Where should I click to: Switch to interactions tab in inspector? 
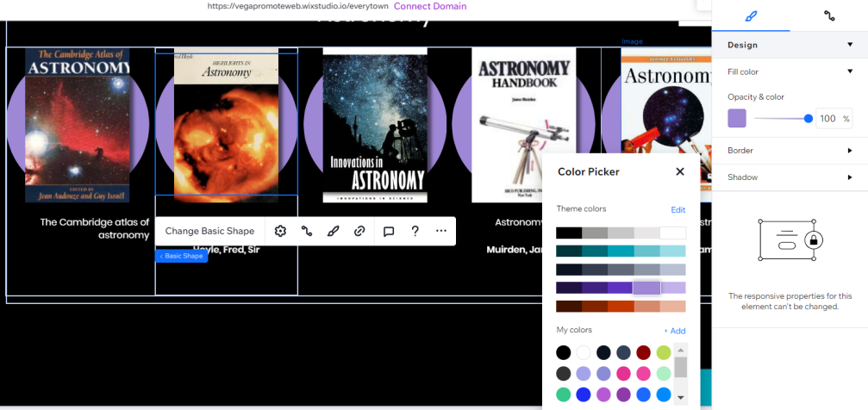(x=829, y=16)
